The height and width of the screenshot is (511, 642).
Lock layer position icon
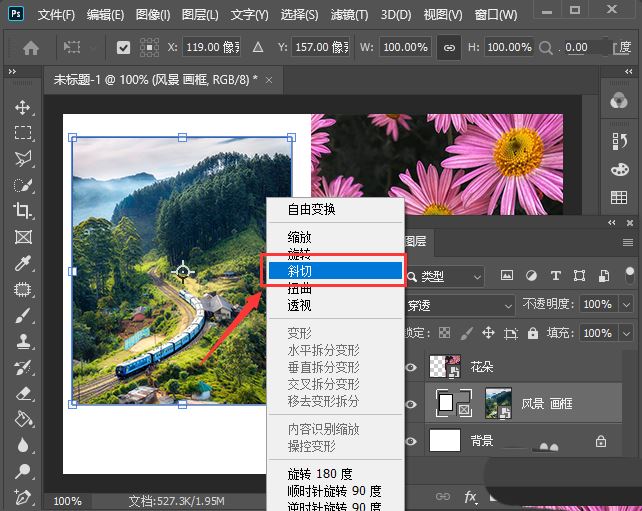point(488,333)
